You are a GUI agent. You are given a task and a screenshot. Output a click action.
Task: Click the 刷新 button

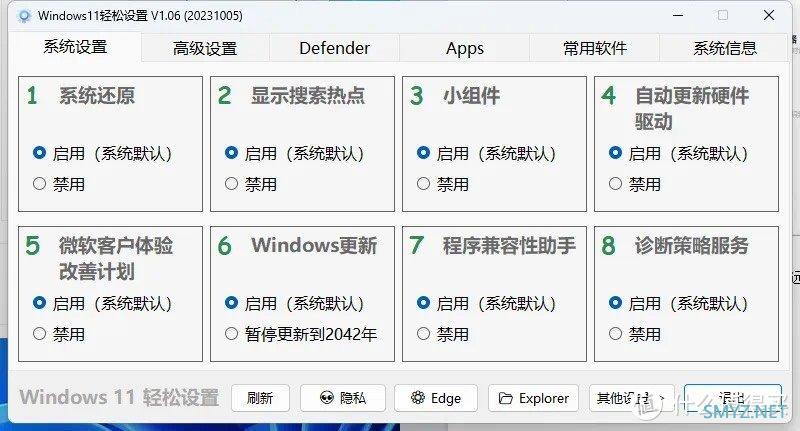[x=260, y=398]
